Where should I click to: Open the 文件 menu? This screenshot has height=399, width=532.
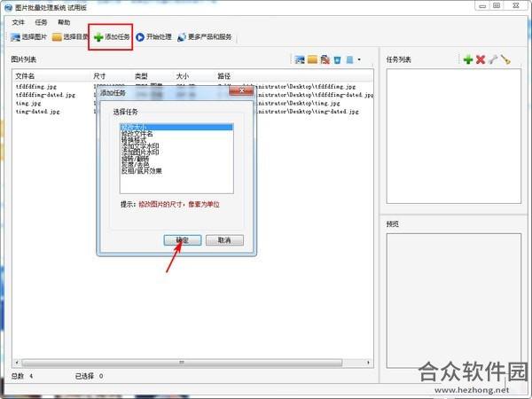click(x=18, y=22)
